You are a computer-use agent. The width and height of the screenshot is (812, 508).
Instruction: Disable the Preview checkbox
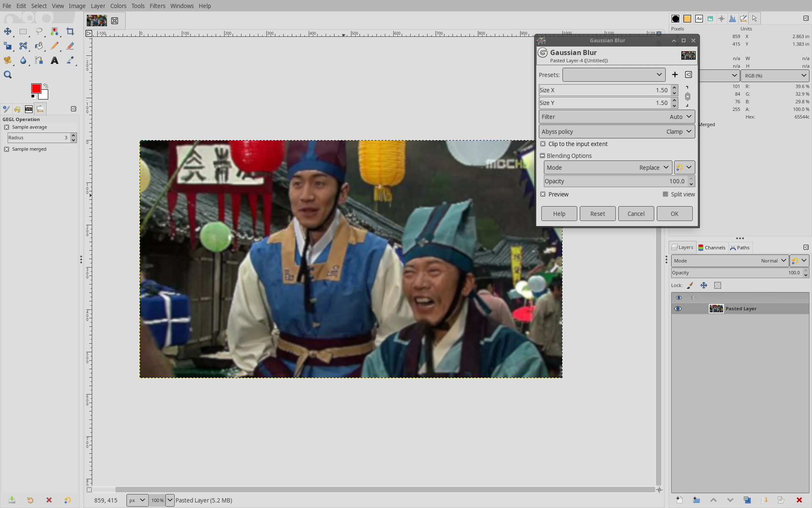pos(543,194)
